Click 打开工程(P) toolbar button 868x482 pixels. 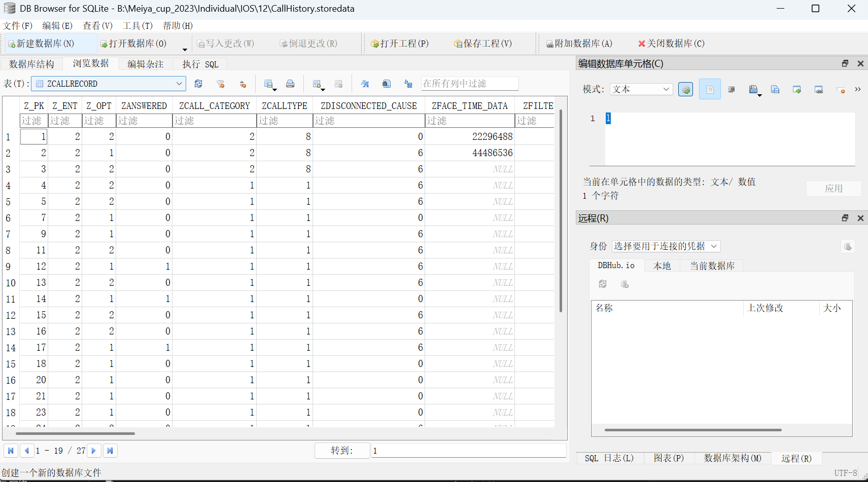[x=400, y=44]
